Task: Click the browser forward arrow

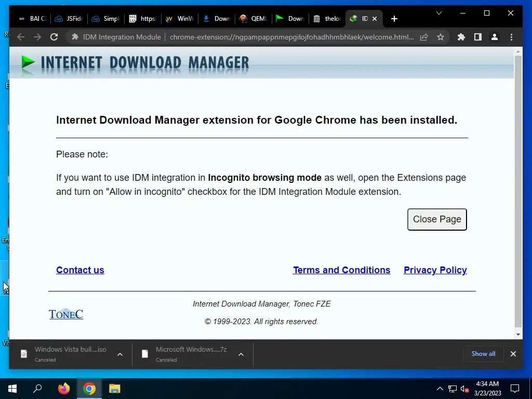Action: 37,37
